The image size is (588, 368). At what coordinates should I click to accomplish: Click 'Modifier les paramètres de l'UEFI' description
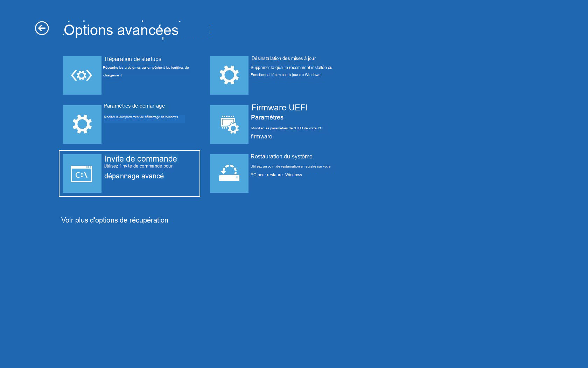pos(287,128)
